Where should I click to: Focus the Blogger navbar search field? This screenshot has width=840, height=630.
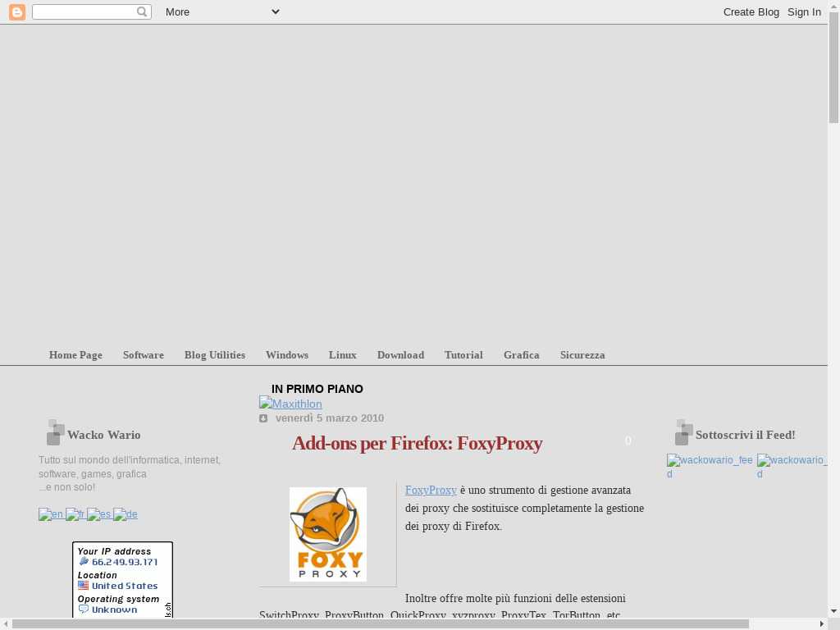[84, 11]
